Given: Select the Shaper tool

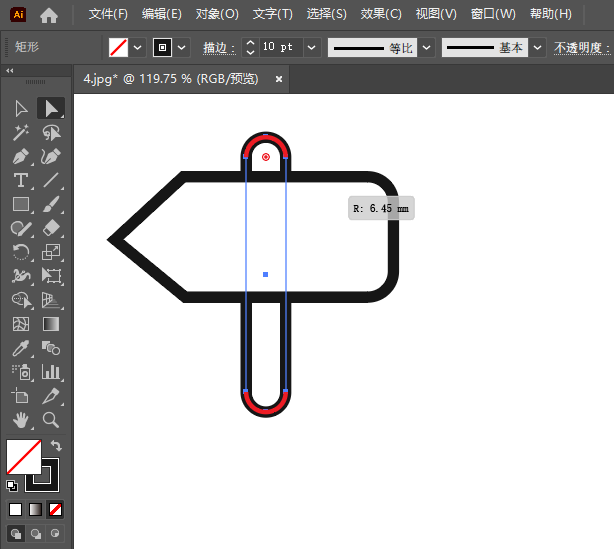Looking at the screenshot, I should point(21,228).
